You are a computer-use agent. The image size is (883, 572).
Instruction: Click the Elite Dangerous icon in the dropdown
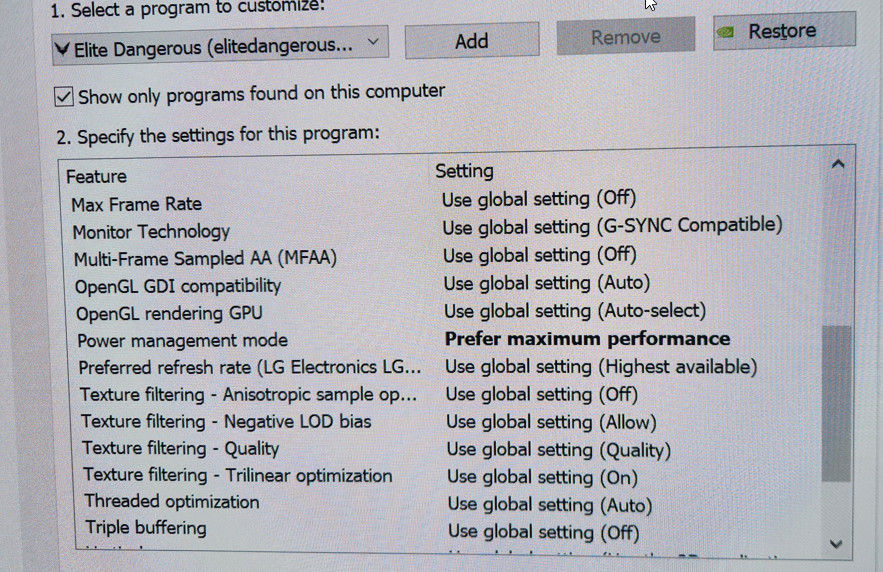coord(63,51)
